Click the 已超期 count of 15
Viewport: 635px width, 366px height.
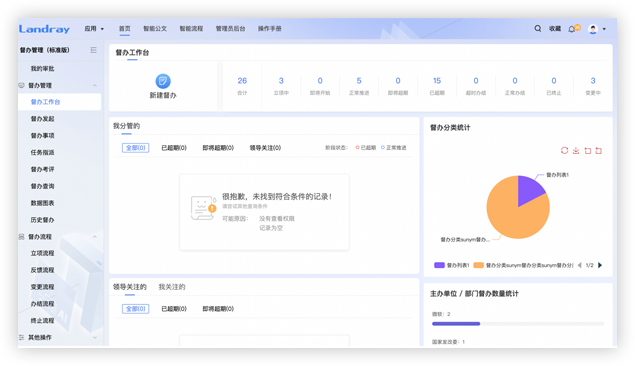point(437,81)
